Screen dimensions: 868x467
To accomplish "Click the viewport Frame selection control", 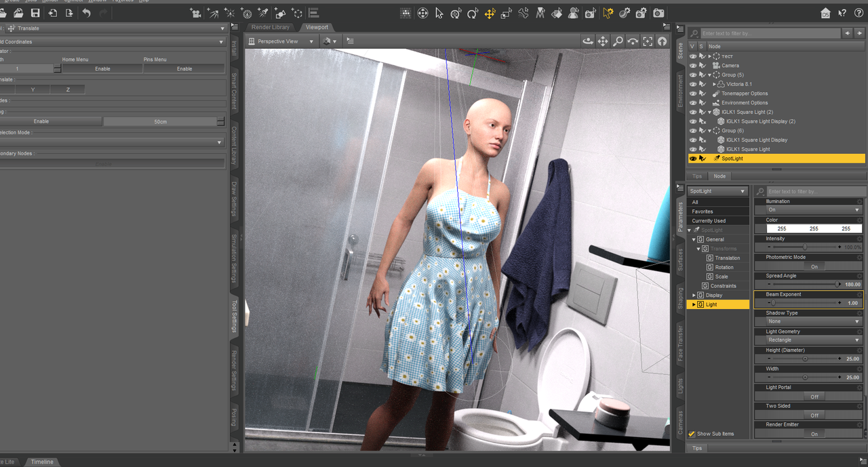I will [648, 41].
